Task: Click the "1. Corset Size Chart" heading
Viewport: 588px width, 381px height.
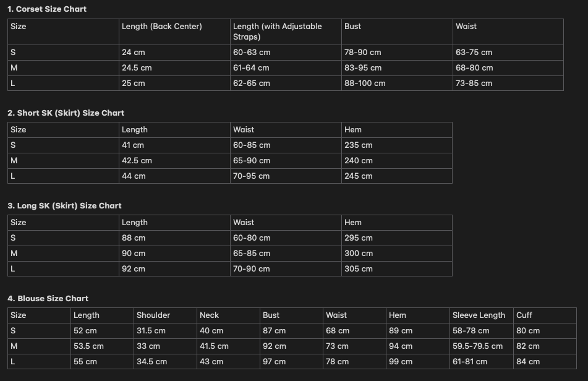Action: [47, 9]
